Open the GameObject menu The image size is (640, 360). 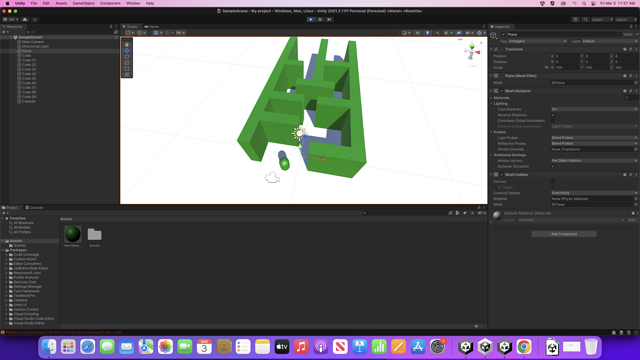83,3
